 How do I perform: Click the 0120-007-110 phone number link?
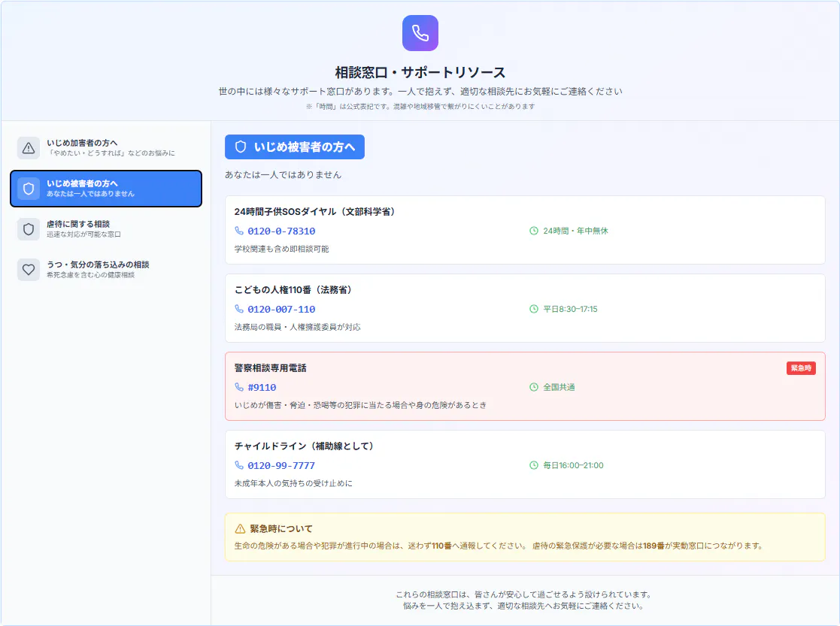pos(281,310)
